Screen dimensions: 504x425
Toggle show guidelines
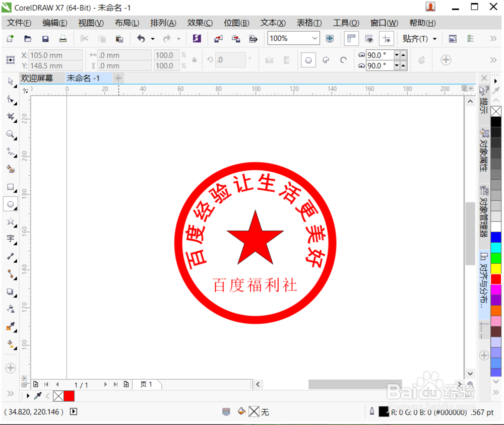(x=387, y=39)
